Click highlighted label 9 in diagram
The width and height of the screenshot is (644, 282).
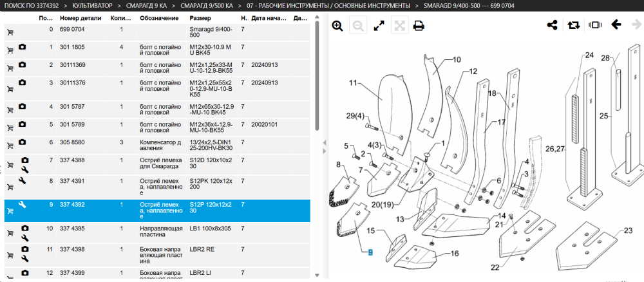coord(370,253)
